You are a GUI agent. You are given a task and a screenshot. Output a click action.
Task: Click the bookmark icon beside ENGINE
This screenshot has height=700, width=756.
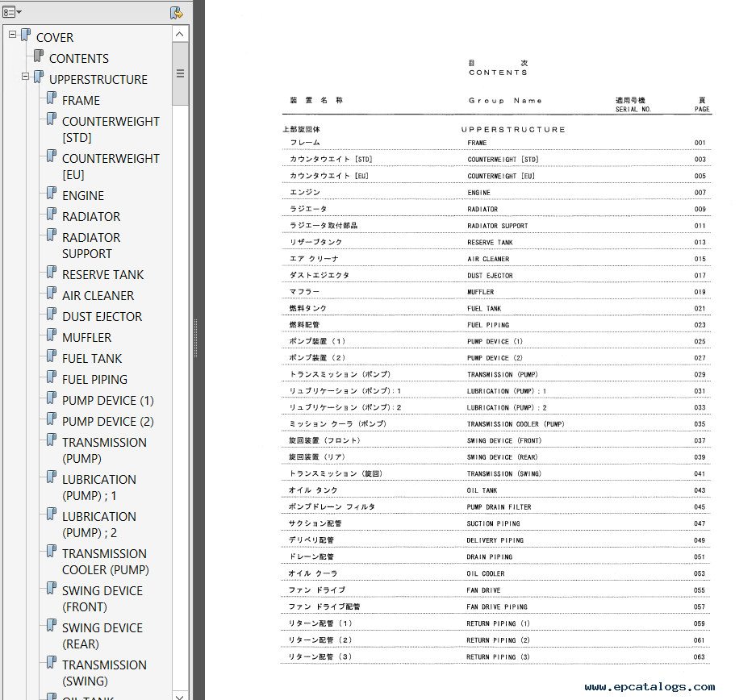coord(52,194)
